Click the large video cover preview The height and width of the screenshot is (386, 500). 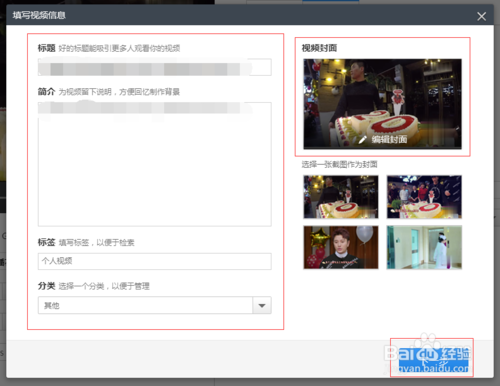(382, 104)
